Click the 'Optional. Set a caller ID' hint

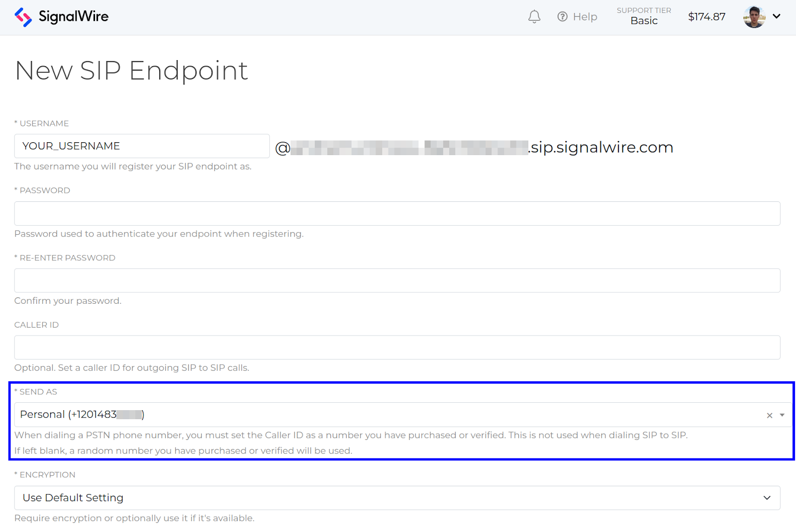point(132,368)
